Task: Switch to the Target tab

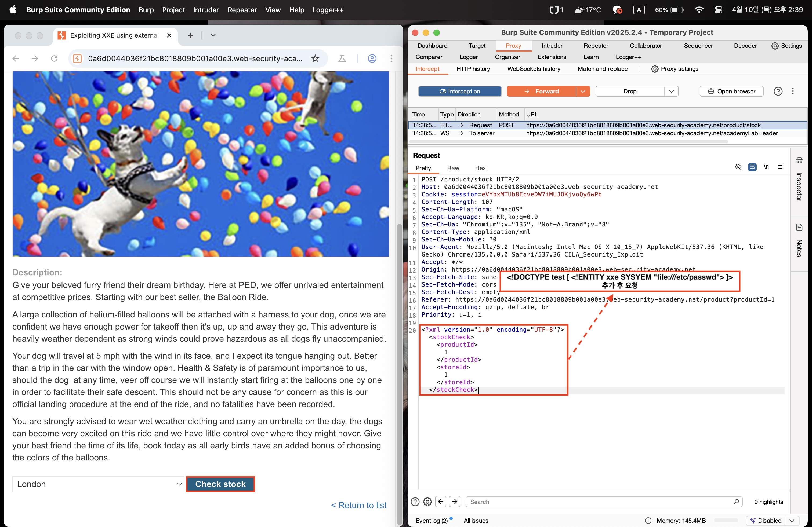Action: pyautogui.click(x=477, y=46)
